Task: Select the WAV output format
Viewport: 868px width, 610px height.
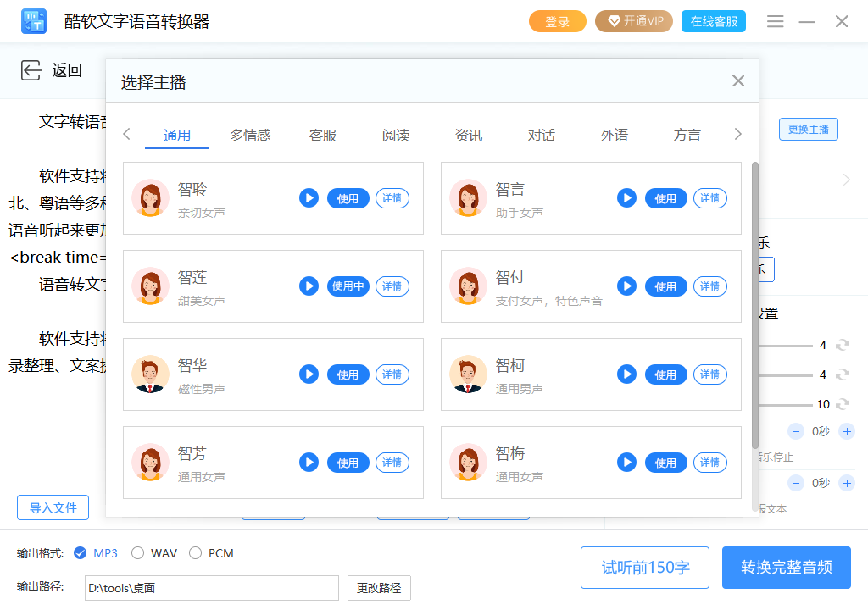Action: pyautogui.click(x=137, y=552)
